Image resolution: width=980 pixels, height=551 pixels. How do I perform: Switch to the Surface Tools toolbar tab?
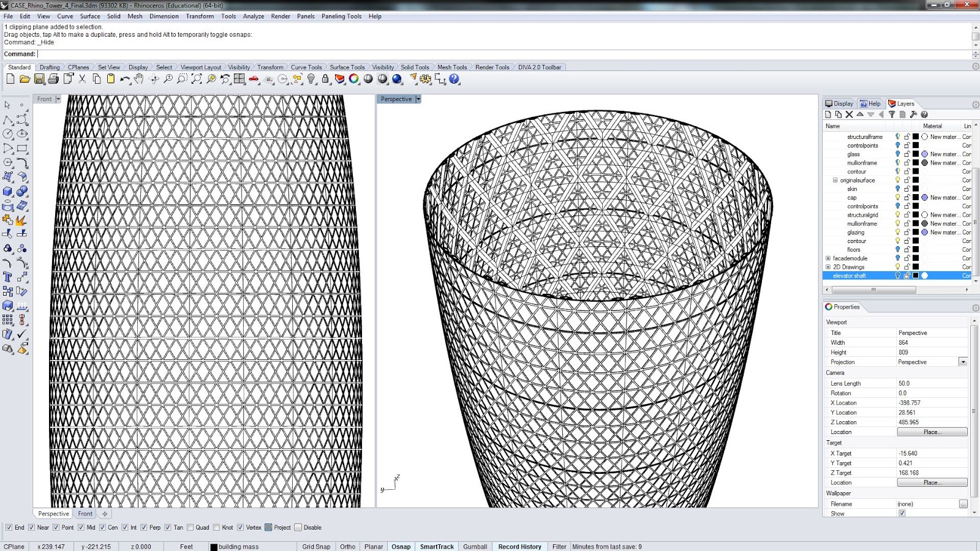coord(347,67)
